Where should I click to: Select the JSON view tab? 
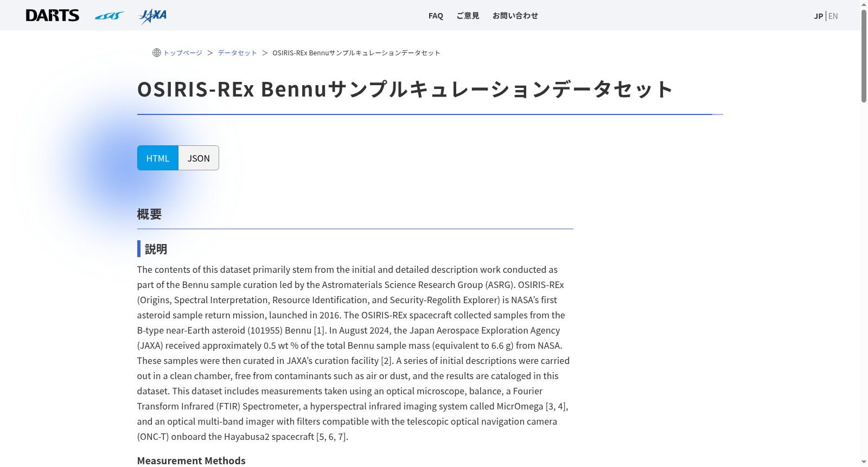coord(199,158)
